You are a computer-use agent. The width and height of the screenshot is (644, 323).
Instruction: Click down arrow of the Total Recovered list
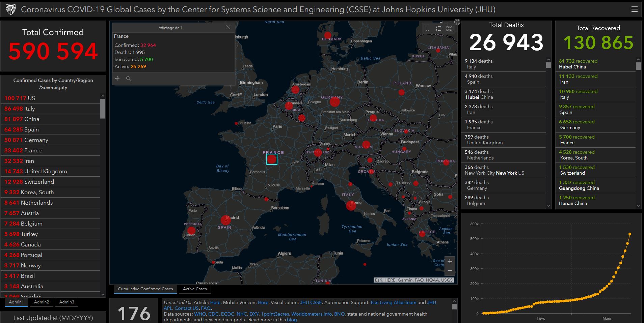(638, 206)
